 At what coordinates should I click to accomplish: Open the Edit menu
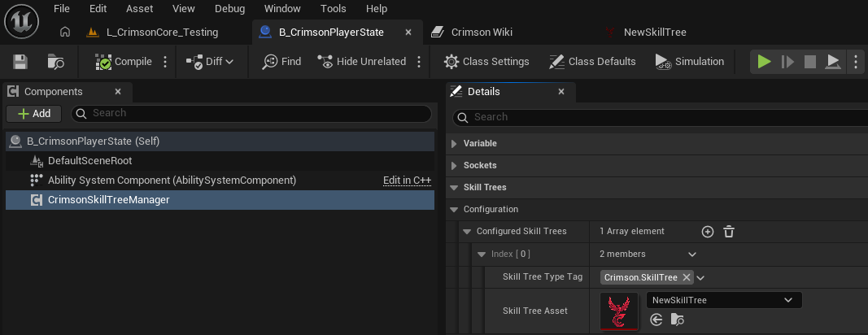pyautogui.click(x=98, y=9)
